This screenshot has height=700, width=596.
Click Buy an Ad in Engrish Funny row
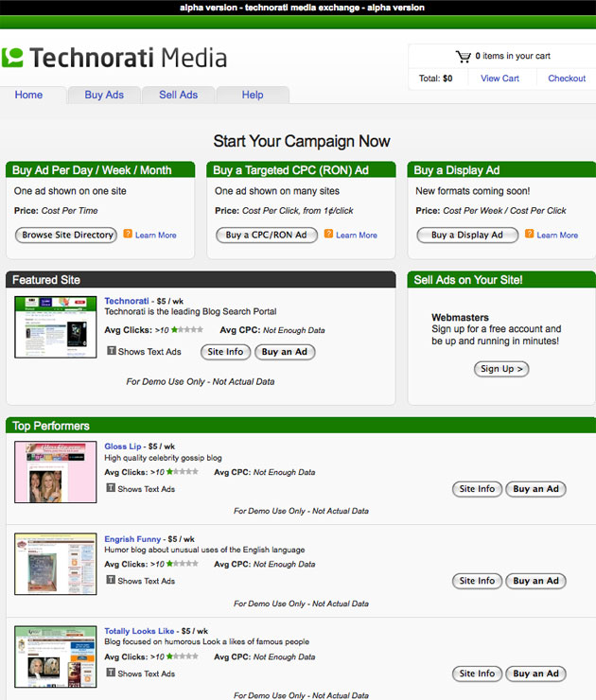(535, 581)
